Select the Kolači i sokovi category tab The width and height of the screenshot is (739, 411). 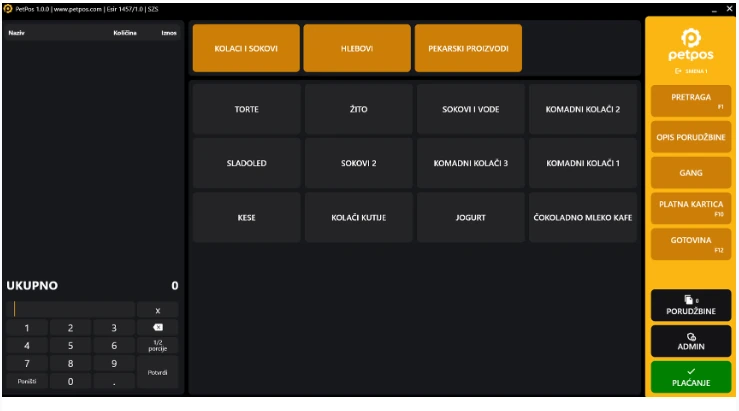246,48
